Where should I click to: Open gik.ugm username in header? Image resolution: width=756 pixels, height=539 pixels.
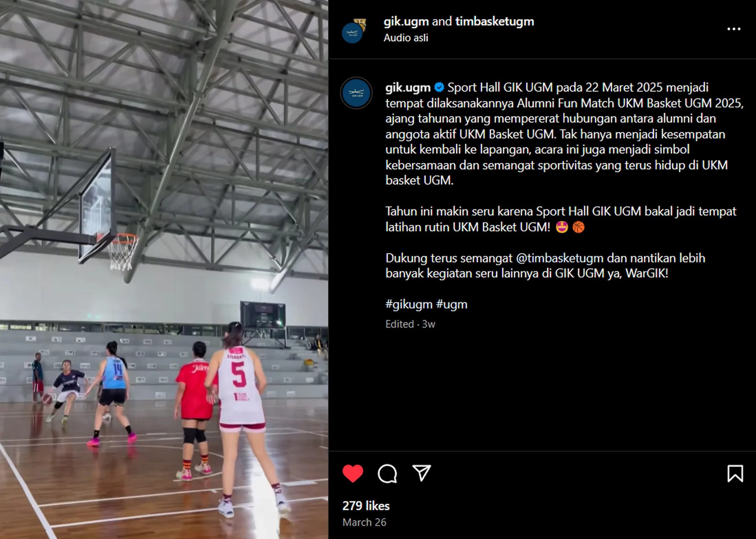coord(406,21)
